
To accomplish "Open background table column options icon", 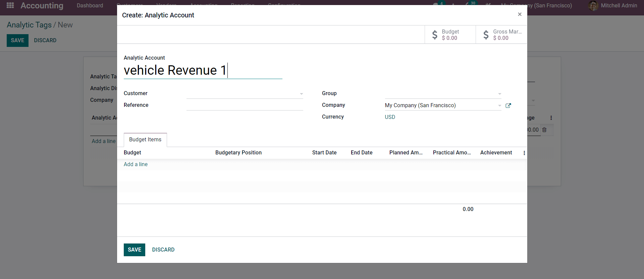I will click(x=551, y=118).
